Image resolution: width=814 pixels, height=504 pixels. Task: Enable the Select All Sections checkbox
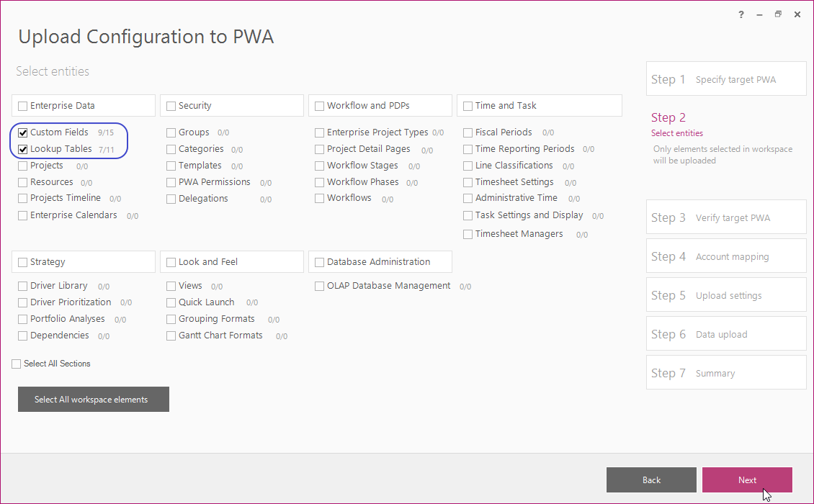tap(17, 364)
